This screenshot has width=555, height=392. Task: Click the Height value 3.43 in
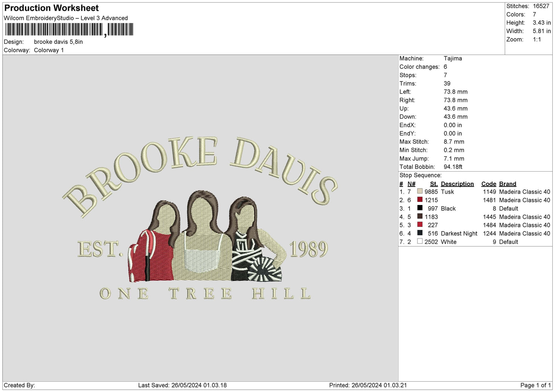(542, 23)
